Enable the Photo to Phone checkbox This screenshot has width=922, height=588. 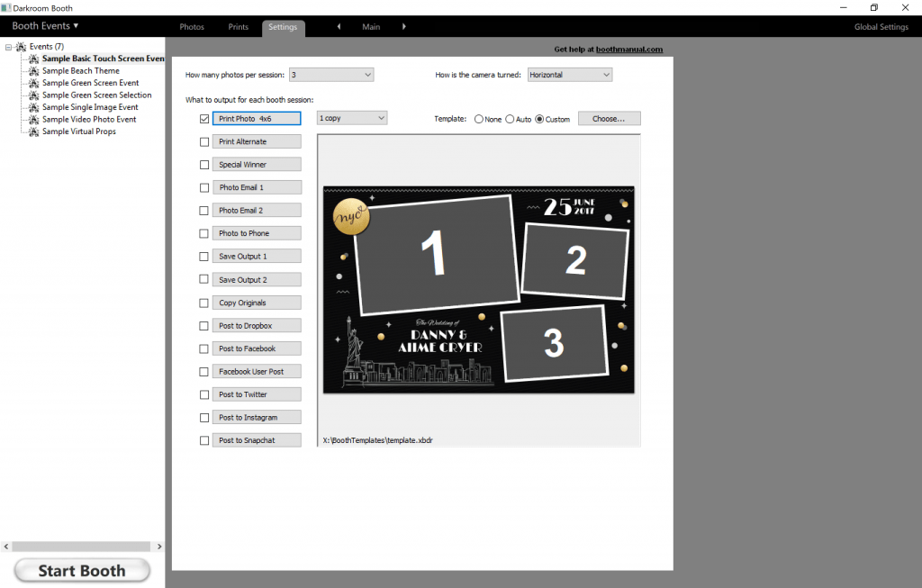click(204, 233)
